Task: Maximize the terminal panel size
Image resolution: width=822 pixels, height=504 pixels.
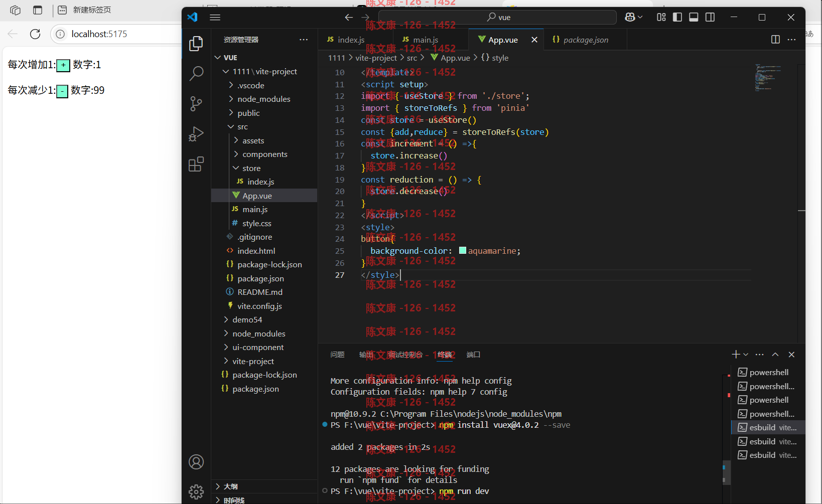Action: 775,355
